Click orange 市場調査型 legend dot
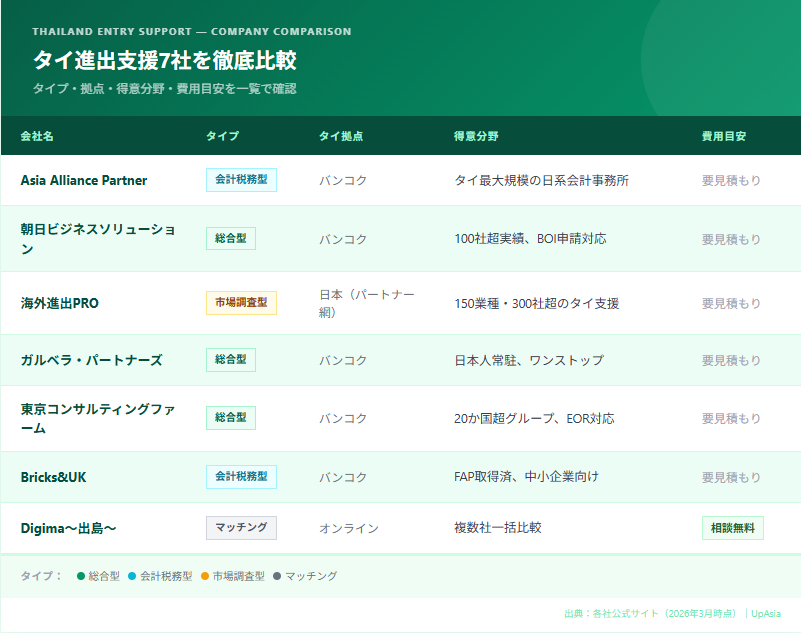 pos(205,576)
